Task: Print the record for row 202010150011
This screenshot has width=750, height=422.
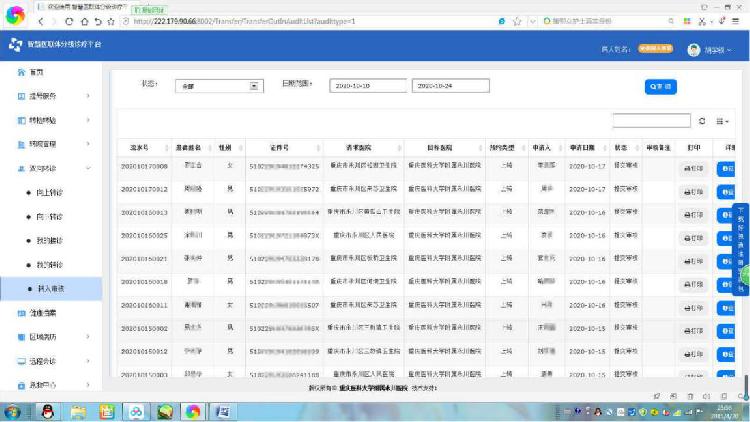Action: point(693,308)
